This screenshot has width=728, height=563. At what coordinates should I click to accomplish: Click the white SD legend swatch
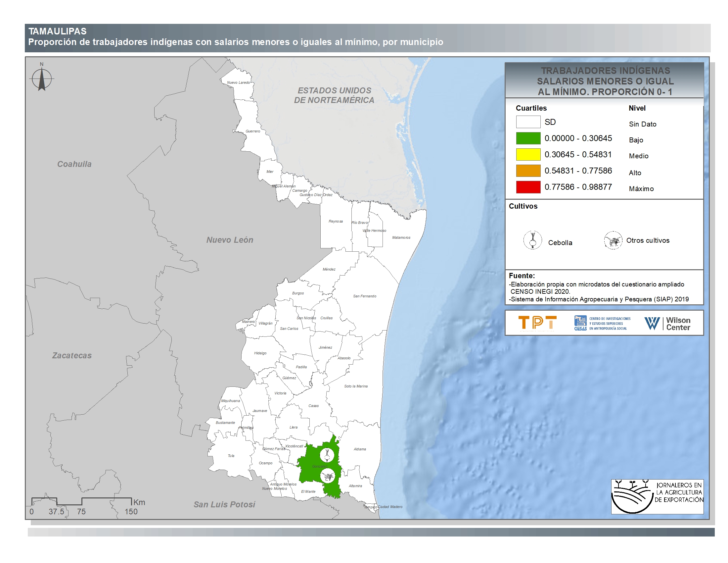[528, 122]
